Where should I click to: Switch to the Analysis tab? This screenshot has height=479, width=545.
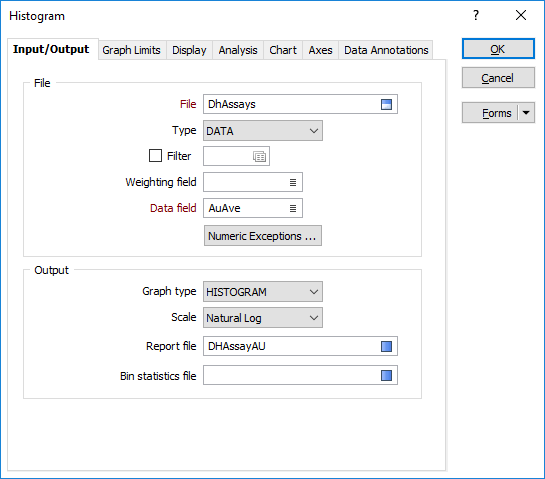238,50
